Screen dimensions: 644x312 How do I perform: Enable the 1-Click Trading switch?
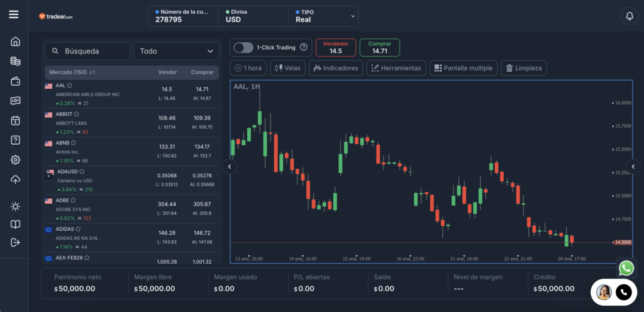[243, 48]
